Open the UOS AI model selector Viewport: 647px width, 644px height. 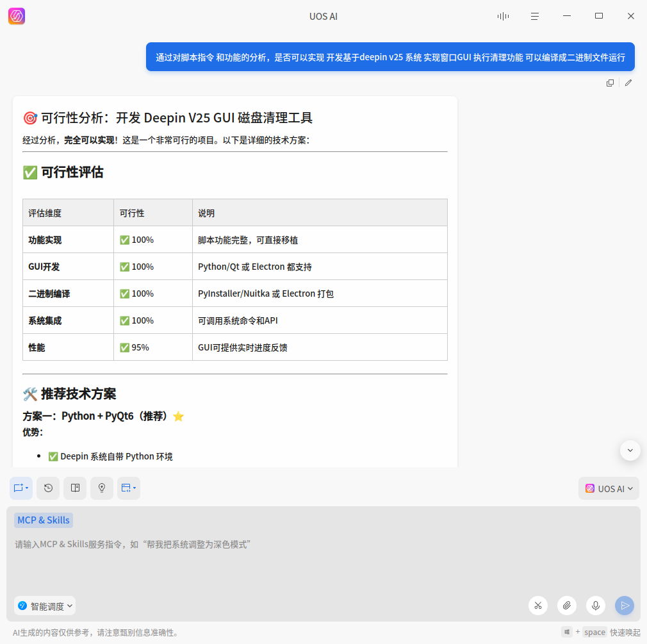(609, 488)
